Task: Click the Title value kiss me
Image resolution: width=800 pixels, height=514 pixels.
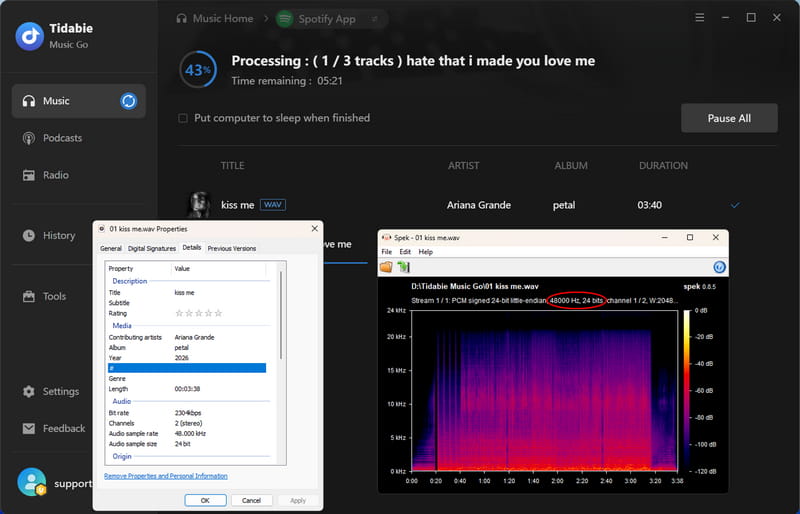Action: (184, 292)
